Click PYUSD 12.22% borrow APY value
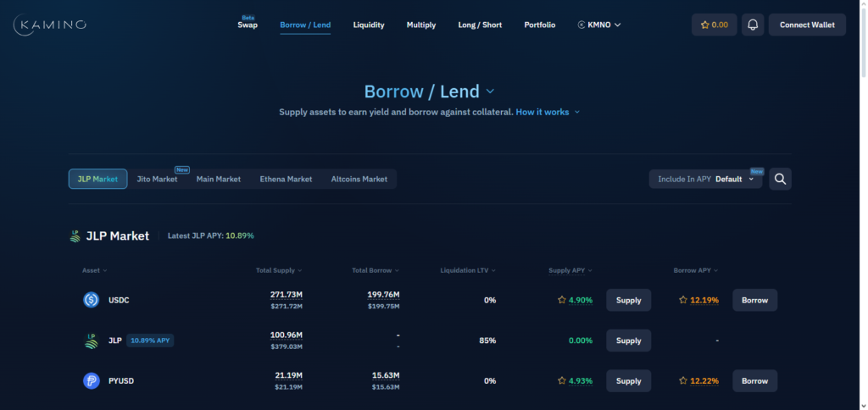 (704, 380)
